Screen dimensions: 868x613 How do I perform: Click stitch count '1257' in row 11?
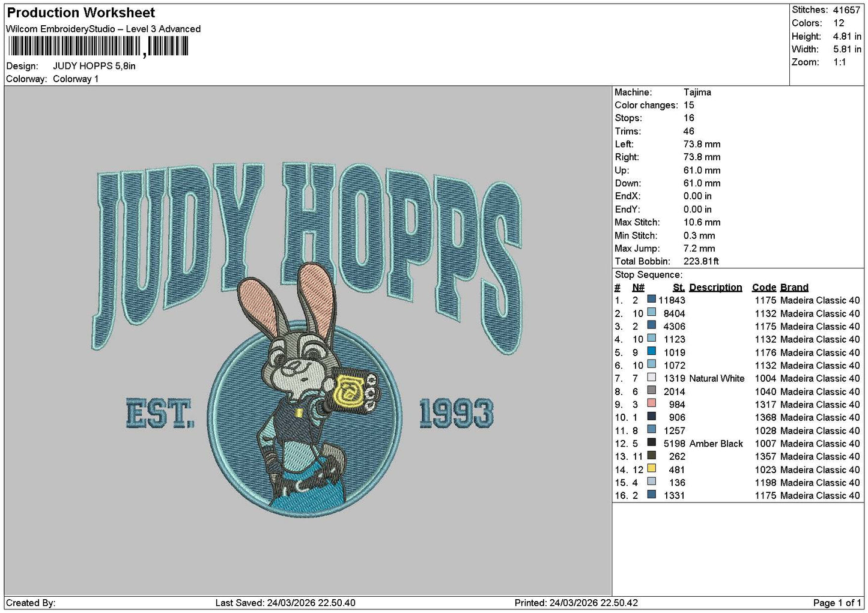click(x=674, y=430)
